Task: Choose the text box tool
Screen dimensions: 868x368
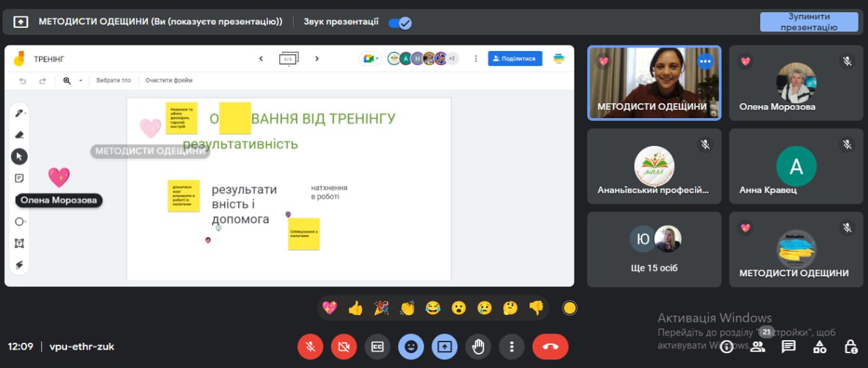Action: (19, 243)
